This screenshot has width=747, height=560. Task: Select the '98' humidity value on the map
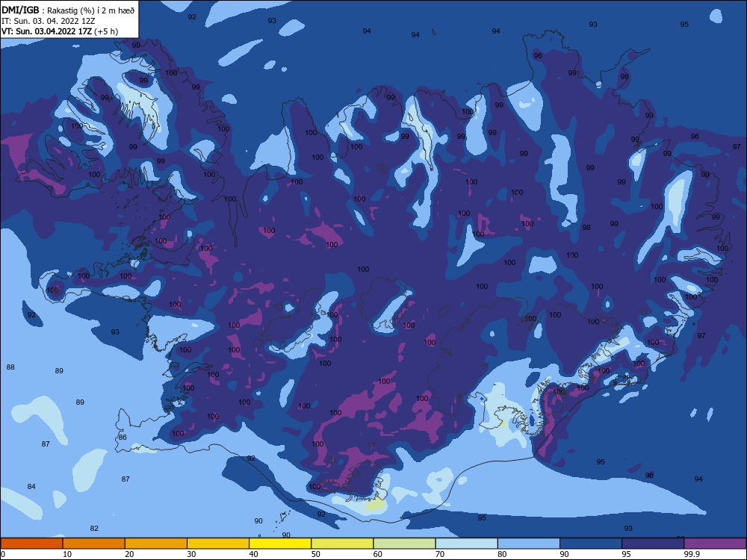click(586, 227)
